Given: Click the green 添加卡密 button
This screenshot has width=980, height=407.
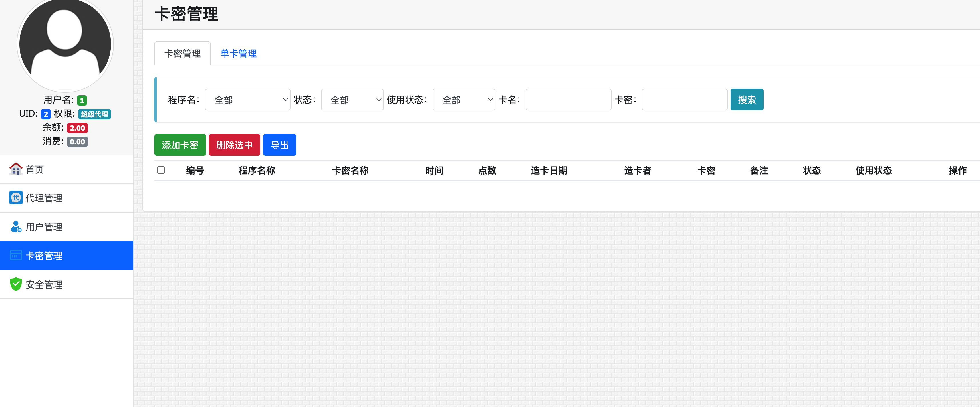Looking at the screenshot, I should [x=180, y=145].
